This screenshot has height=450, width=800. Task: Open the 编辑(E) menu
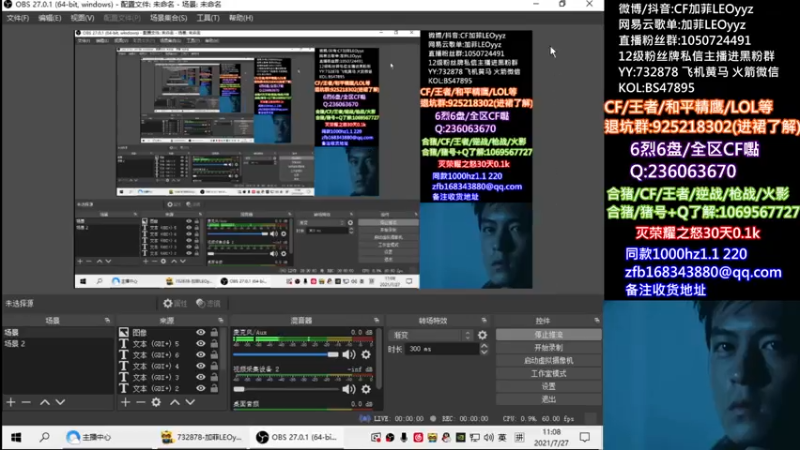coord(49,18)
